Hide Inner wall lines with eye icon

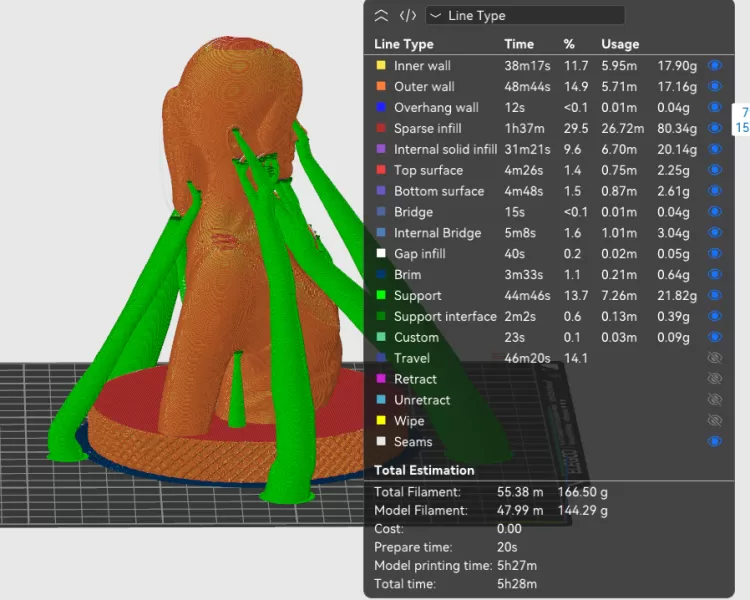[x=714, y=65]
